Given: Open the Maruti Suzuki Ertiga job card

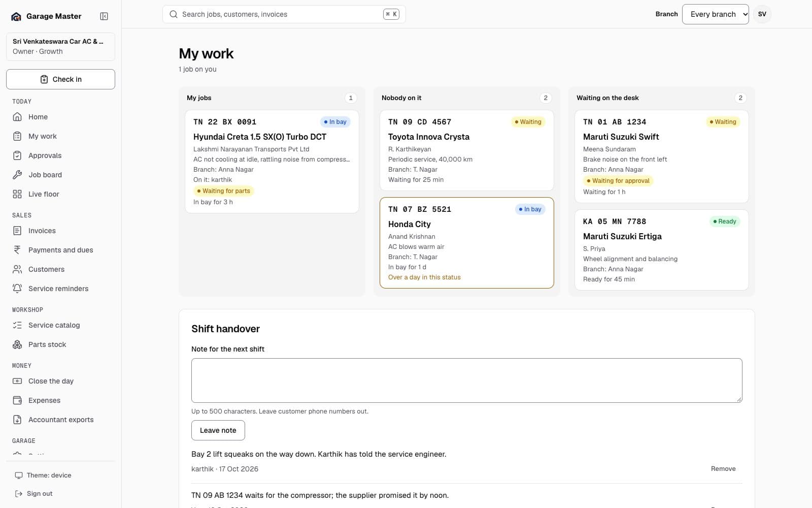Looking at the screenshot, I should click(662, 250).
